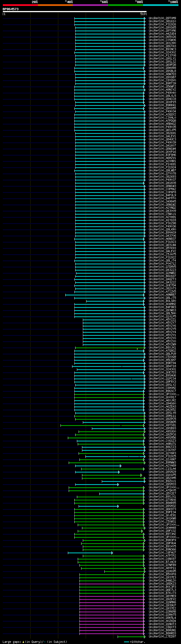Select label UniRef100_C5WXJ1
Screen dimensions: 181x644
(x=162, y=214)
